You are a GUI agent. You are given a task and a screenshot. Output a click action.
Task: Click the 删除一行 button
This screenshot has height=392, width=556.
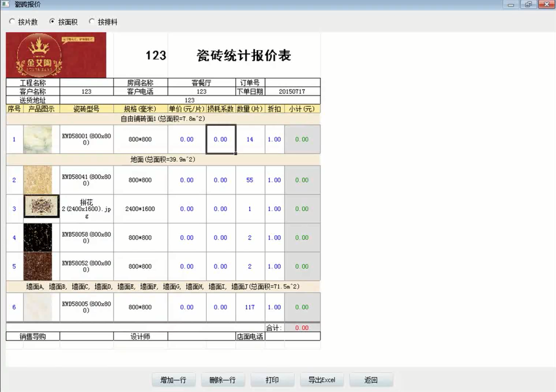(223, 379)
